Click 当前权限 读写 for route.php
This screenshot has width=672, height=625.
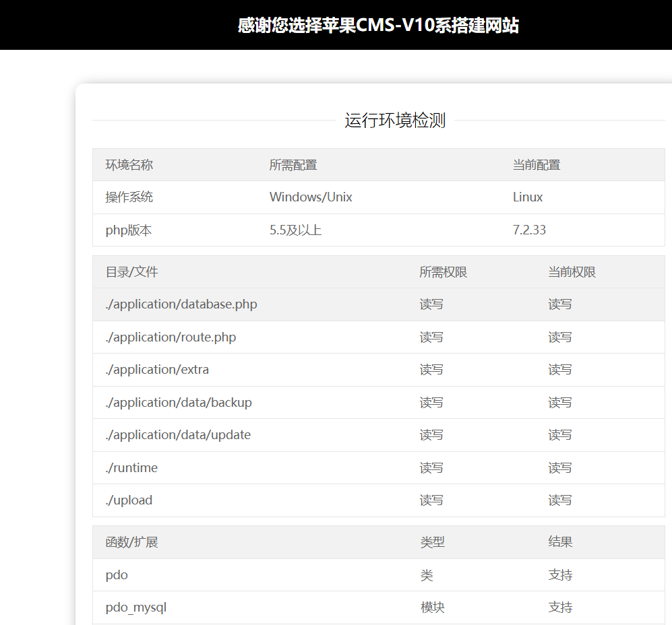559,337
